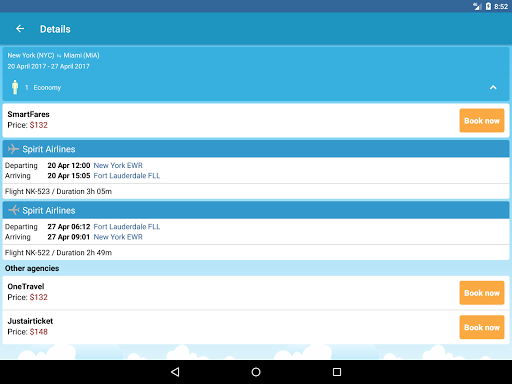Open the outbound Spirit Airlines header
The height and width of the screenshot is (384, 512).
(256, 149)
